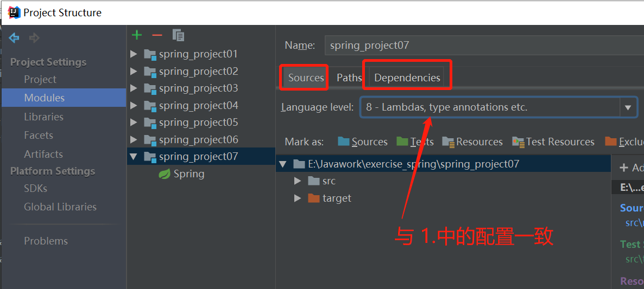
Task: Select the Spring facet under spring_project07
Action: pyautogui.click(x=188, y=174)
